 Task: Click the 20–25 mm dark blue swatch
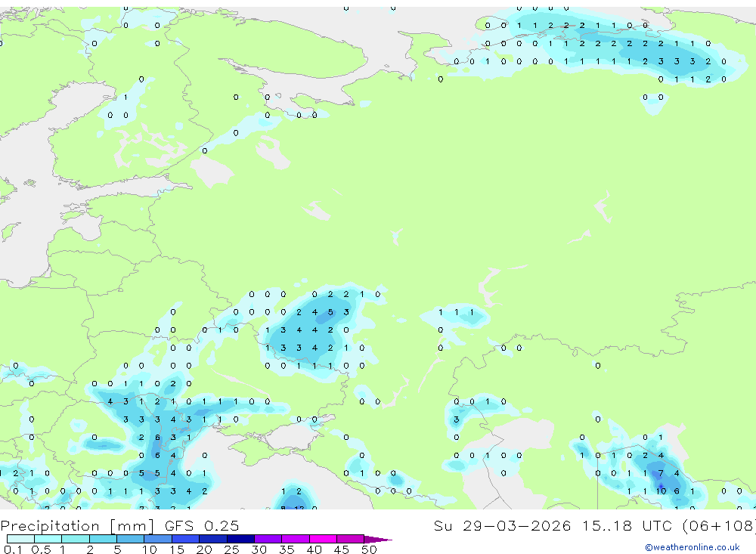point(212,539)
